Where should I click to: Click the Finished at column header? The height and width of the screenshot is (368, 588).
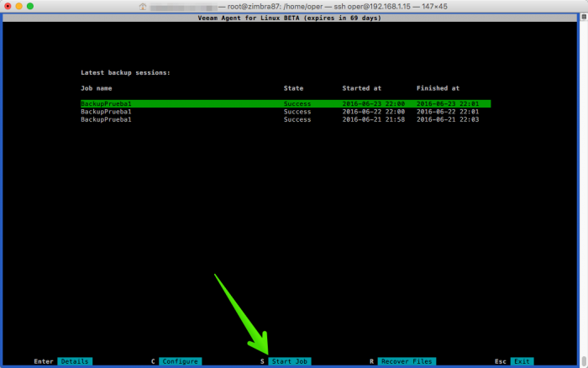[x=438, y=88]
